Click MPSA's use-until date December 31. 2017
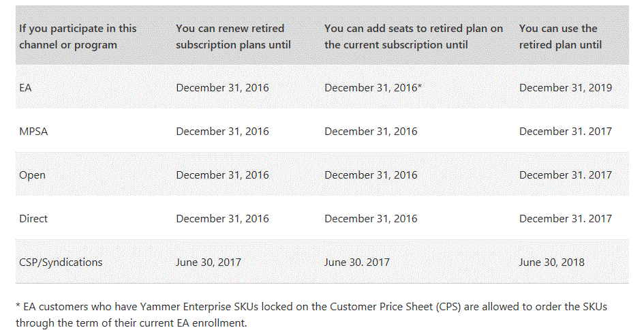Screen dimensions: 644x330 pyautogui.click(x=565, y=131)
